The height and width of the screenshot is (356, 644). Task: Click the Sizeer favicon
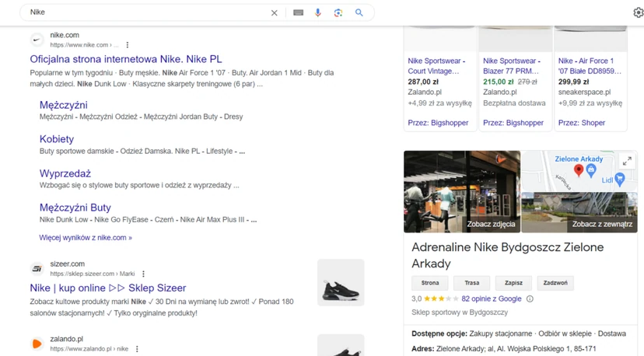pos(37,268)
